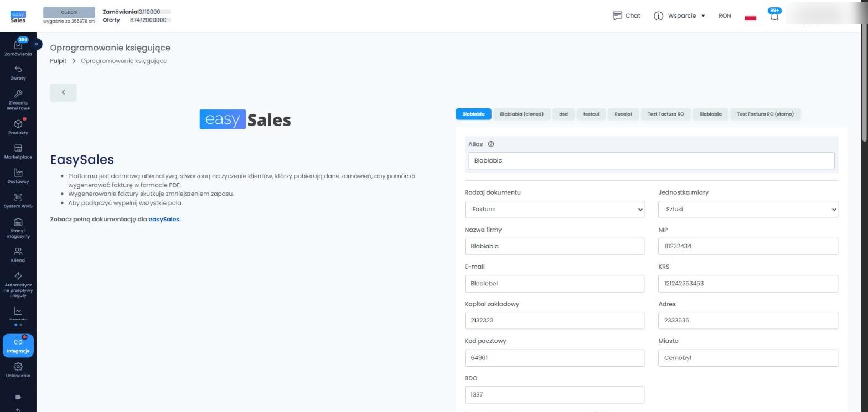Open Automatyczne przepływy i reguły

[18, 284]
